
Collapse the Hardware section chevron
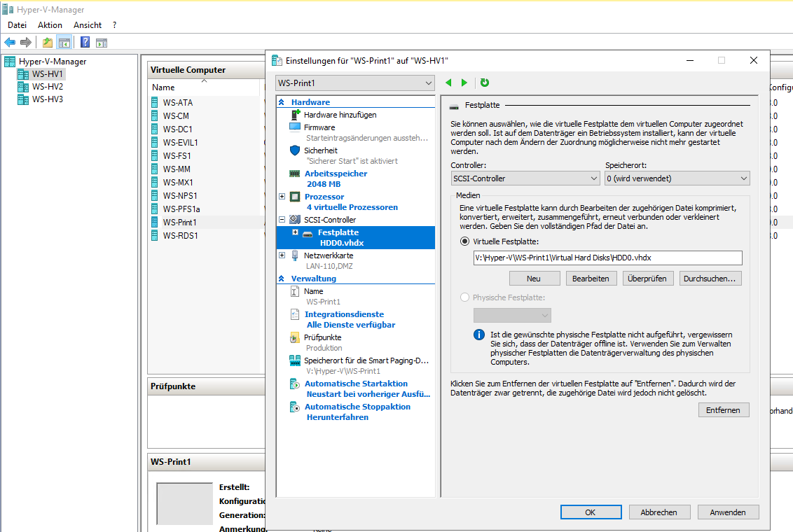click(282, 102)
